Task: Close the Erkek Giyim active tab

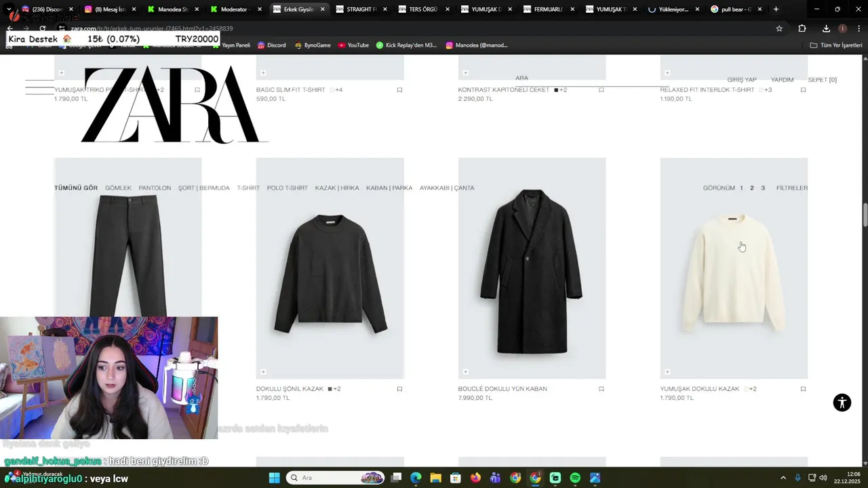Action: click(323, 9)
